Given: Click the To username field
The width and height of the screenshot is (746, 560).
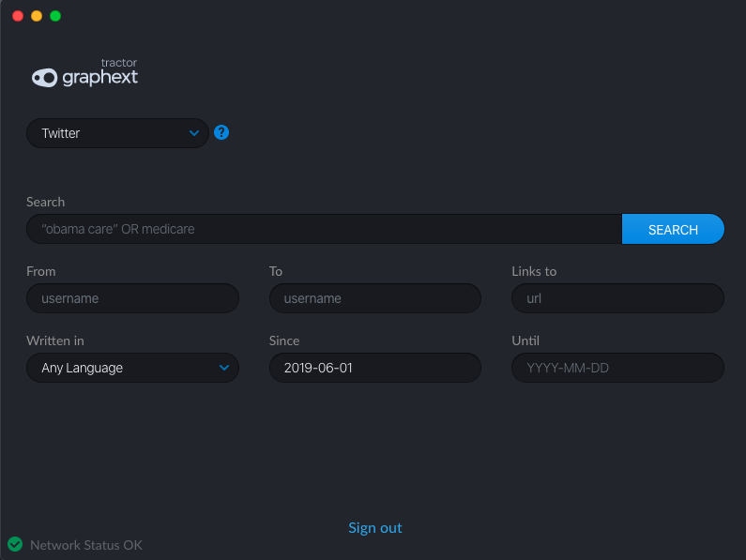Looking at the screenshot, I should 375,298.
